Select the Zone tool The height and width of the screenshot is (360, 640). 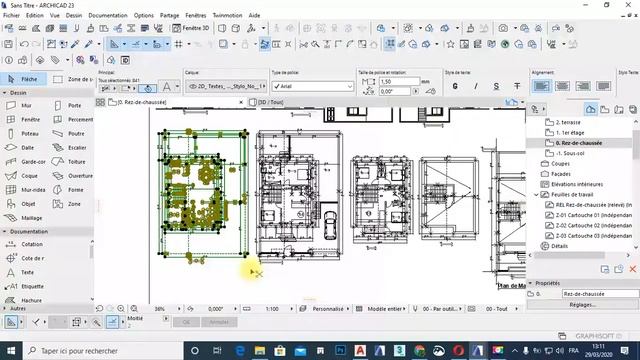coord(68,204)
